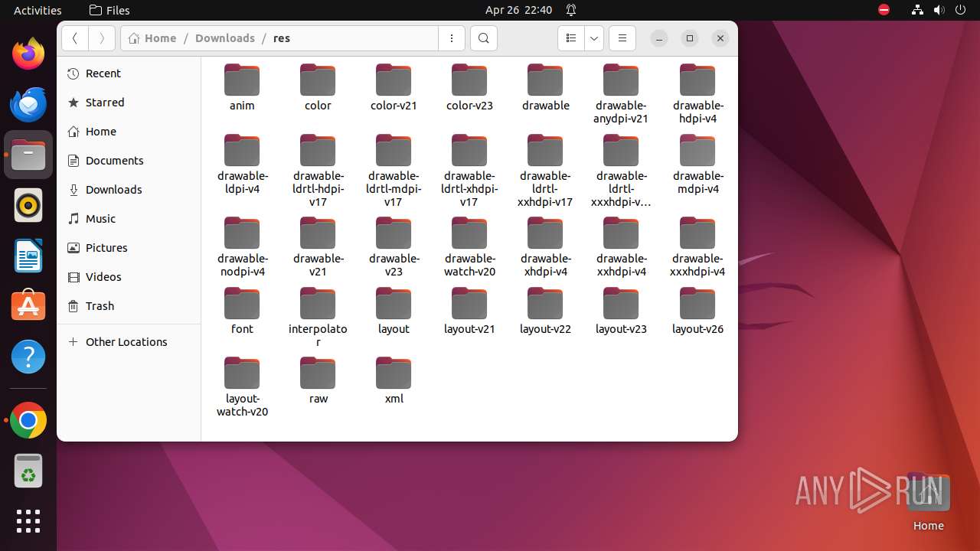
Task: Click the search magnifier button
Action: click(483, 38)
